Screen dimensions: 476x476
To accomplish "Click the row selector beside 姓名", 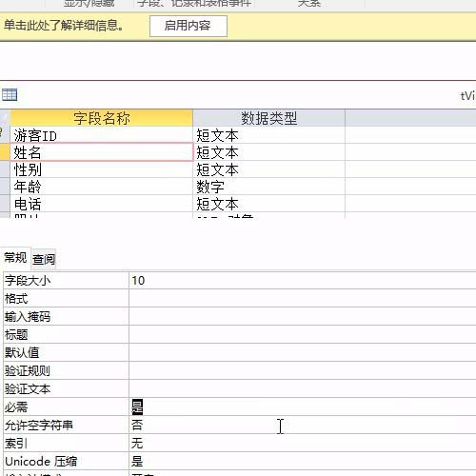I will click(5, 152).
